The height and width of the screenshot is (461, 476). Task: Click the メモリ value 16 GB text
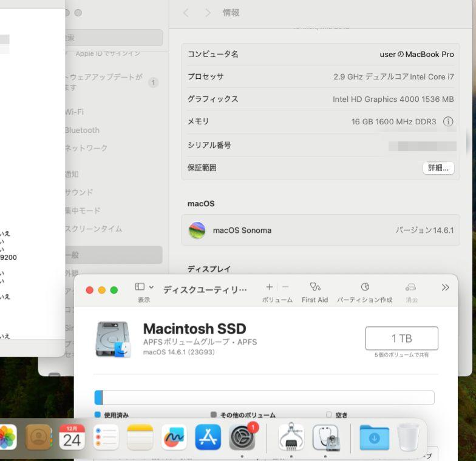[x=393, y=121]
